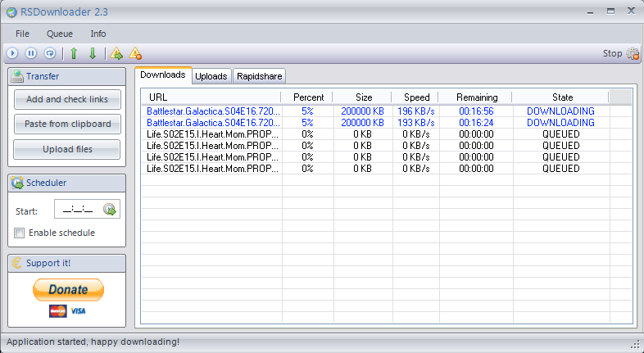Click the euro icon beside Support it!
Image resolution: width=644 pixels, height=353 pixels.
point(17,263)
